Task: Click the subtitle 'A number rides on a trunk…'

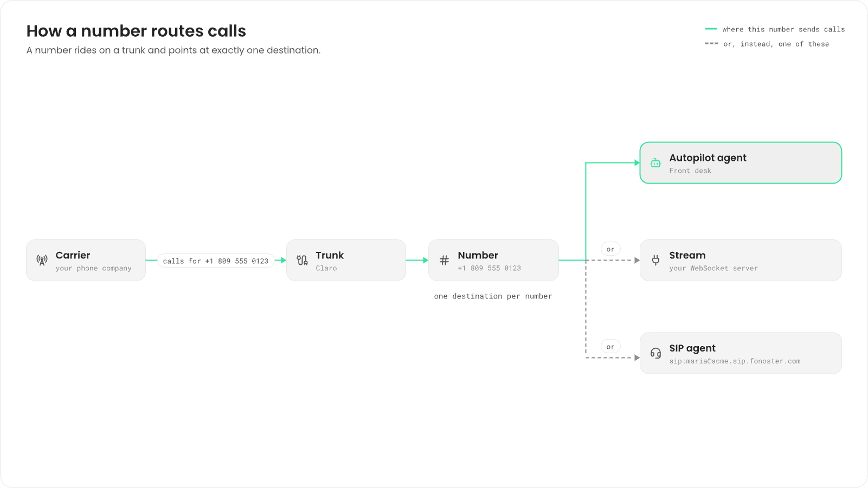Action: 173,50
